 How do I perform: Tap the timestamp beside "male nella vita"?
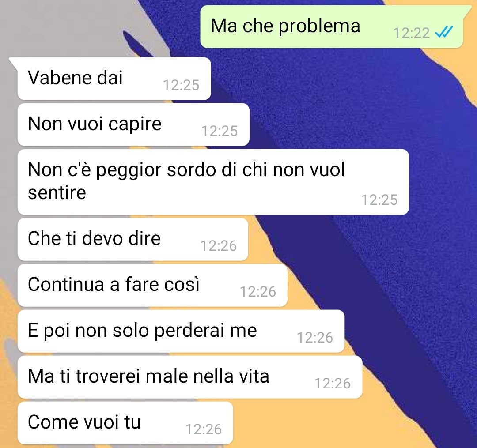[x=333, y=383]
